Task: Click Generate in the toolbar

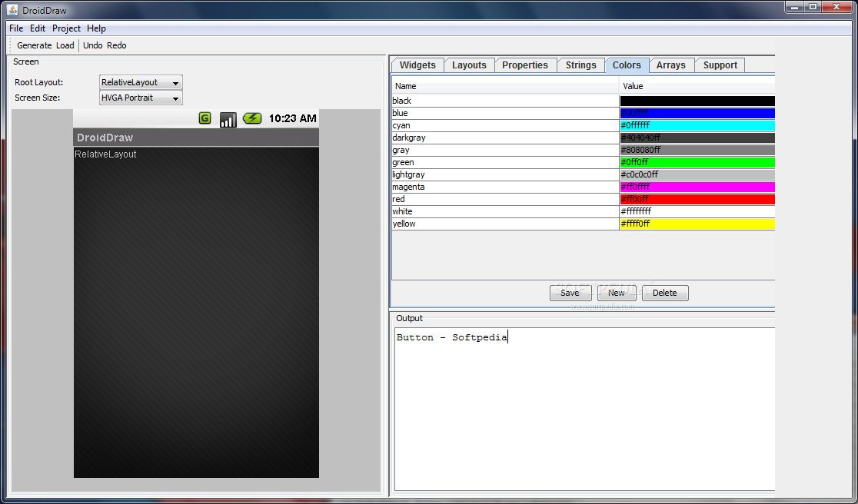Action: (35, 45)
